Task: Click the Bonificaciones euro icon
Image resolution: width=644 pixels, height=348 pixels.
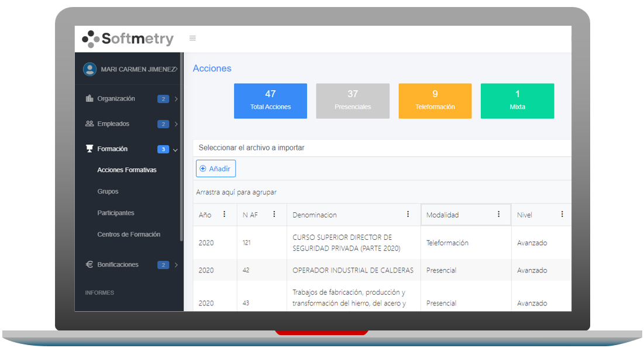Action: [89, 264]
